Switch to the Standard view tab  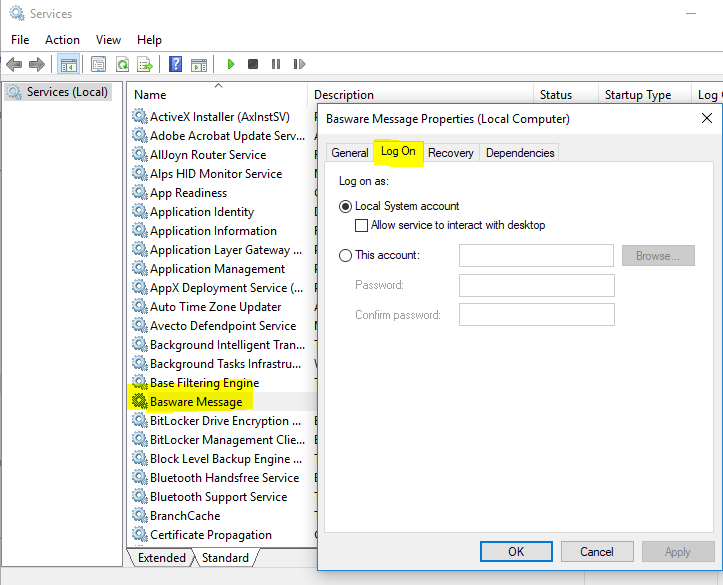[x=225, y=558]
